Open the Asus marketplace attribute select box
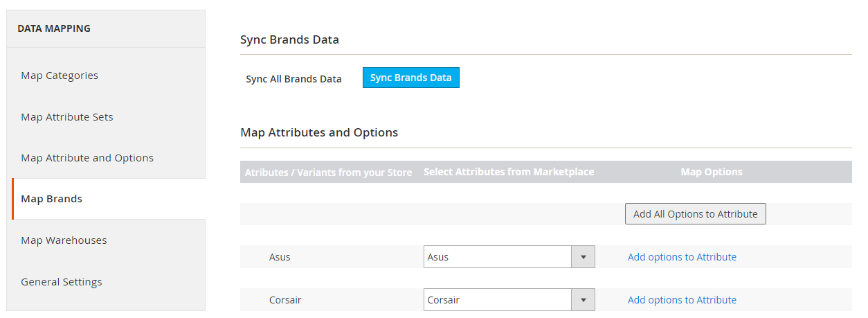The height and width of the screenshot is (318, 868). [x=509, y=257]
